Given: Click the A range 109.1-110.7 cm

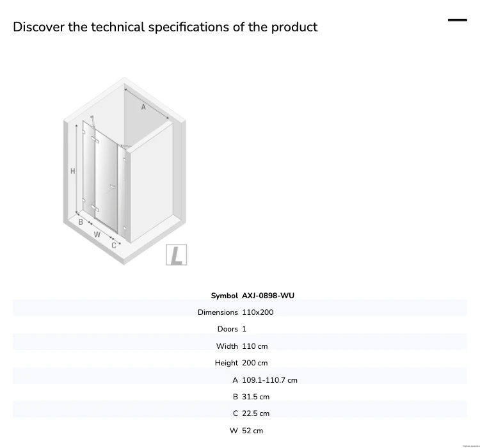Looking at the screenshot, I should [269, 380].
